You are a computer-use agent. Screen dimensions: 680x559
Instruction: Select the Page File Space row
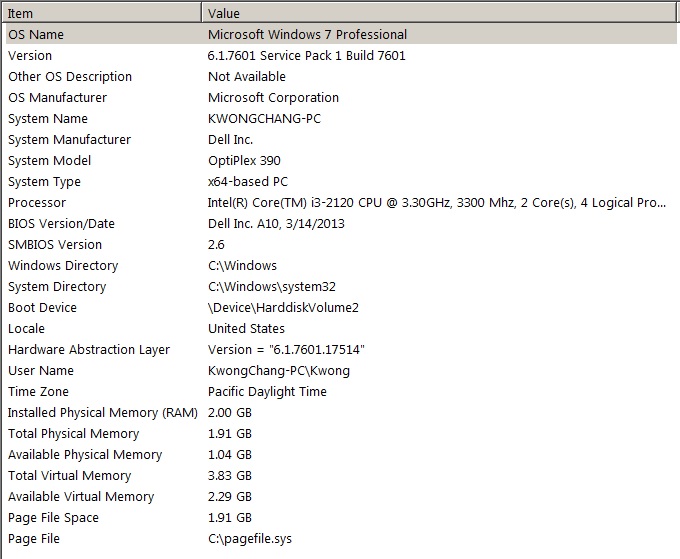341,517
